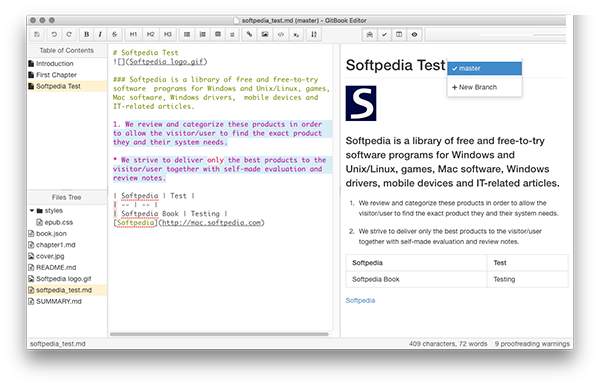Click the toolbar search field

point(496,34)
